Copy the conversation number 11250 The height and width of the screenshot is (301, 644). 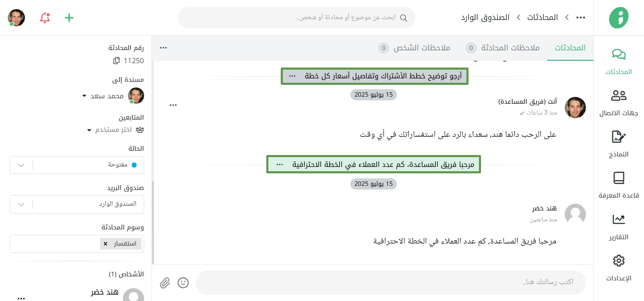click(x=116, y=60)
